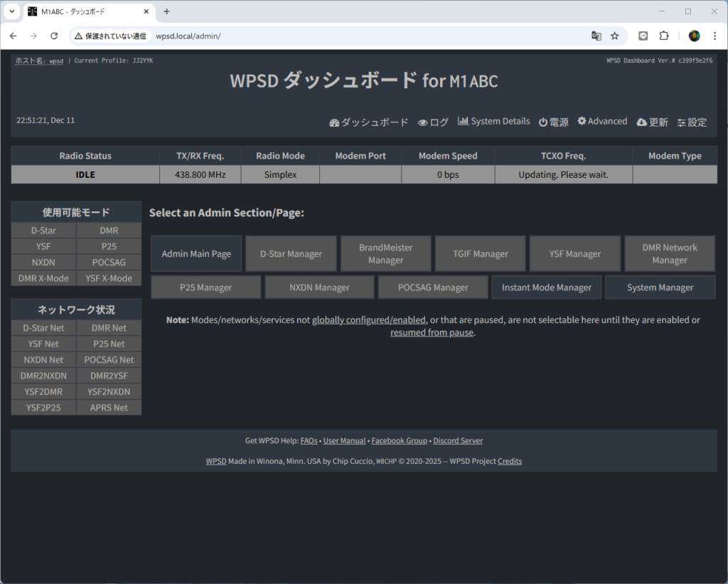Open the 設定 configuration page

pos(692,122)
